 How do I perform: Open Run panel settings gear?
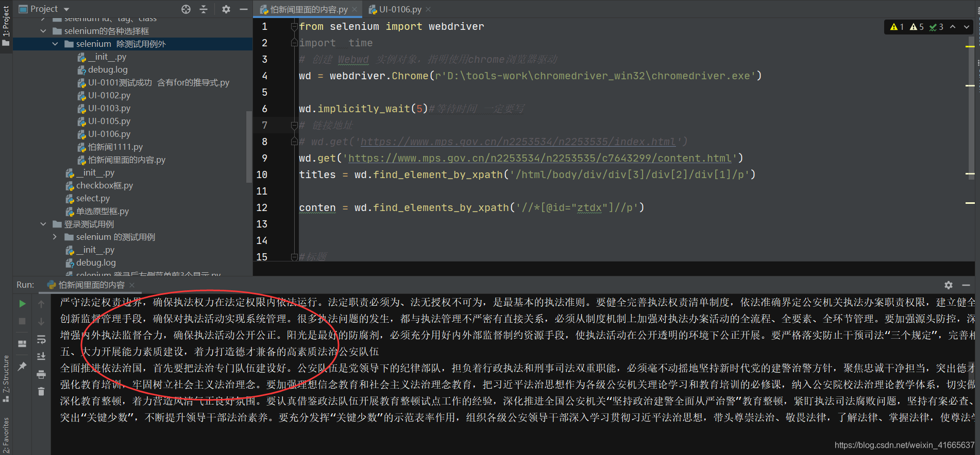949,285
